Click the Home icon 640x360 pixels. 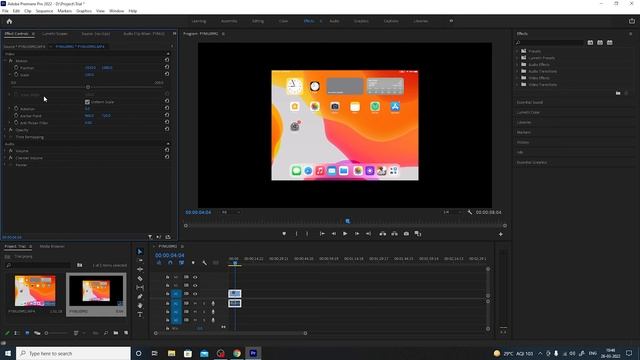(9, 21)
